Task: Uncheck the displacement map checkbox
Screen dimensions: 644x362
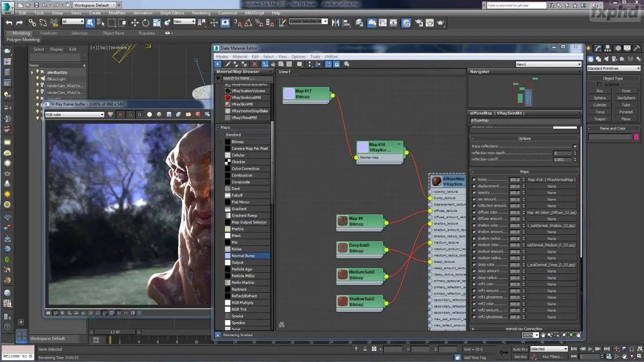Action: pyautogui.click(x=474, y=186)
